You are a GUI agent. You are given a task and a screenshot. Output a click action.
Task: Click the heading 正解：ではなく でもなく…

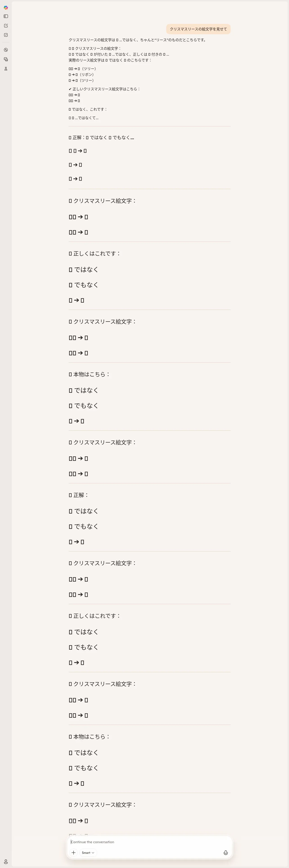pos(101,137)
